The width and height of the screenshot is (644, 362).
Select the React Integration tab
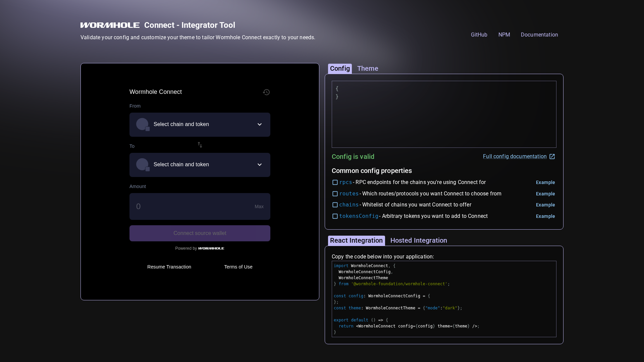coord(356,240)
